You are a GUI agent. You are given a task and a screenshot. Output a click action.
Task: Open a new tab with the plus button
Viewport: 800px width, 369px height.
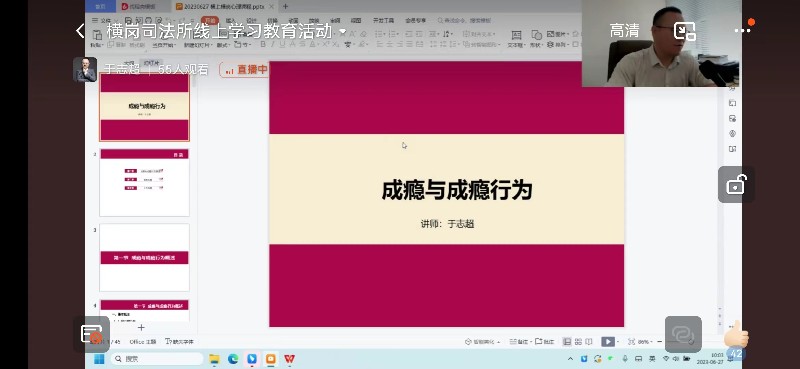click(285, 7)
